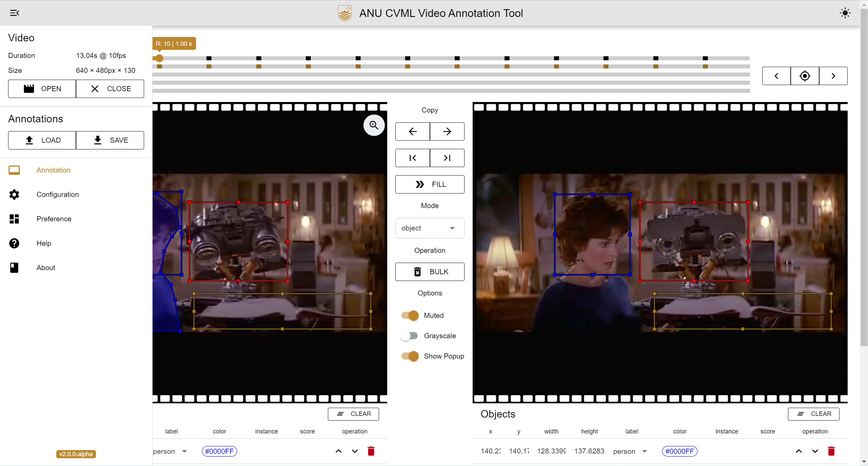Click the SAVE annotations button
The width and height of the screenshot is (868, 466).
[x=110, y=140]
